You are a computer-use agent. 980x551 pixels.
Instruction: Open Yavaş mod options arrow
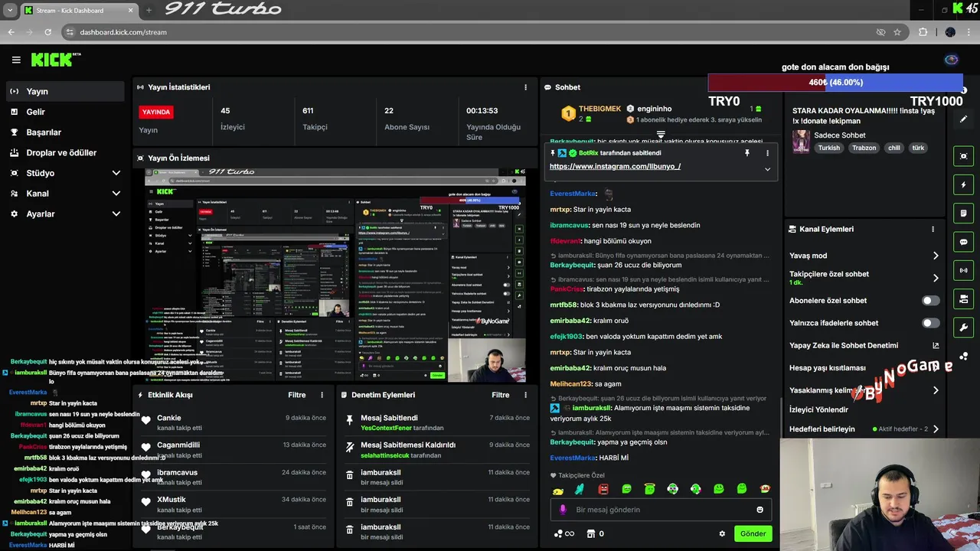pyautogui.click(x=936, y=256)
